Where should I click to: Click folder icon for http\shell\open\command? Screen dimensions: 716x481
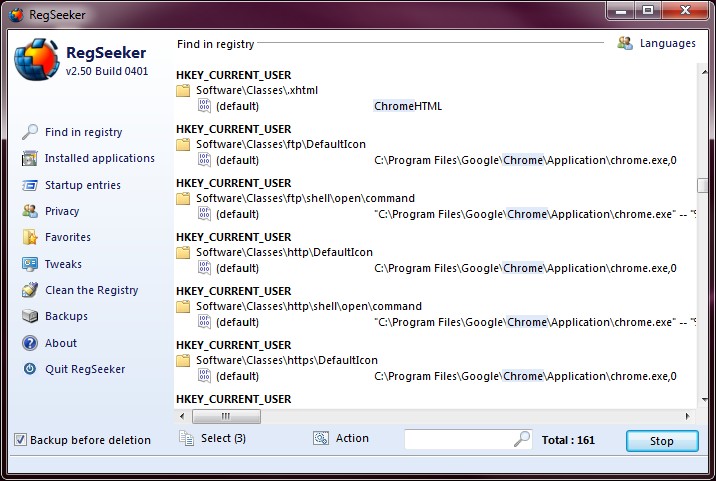183,306
